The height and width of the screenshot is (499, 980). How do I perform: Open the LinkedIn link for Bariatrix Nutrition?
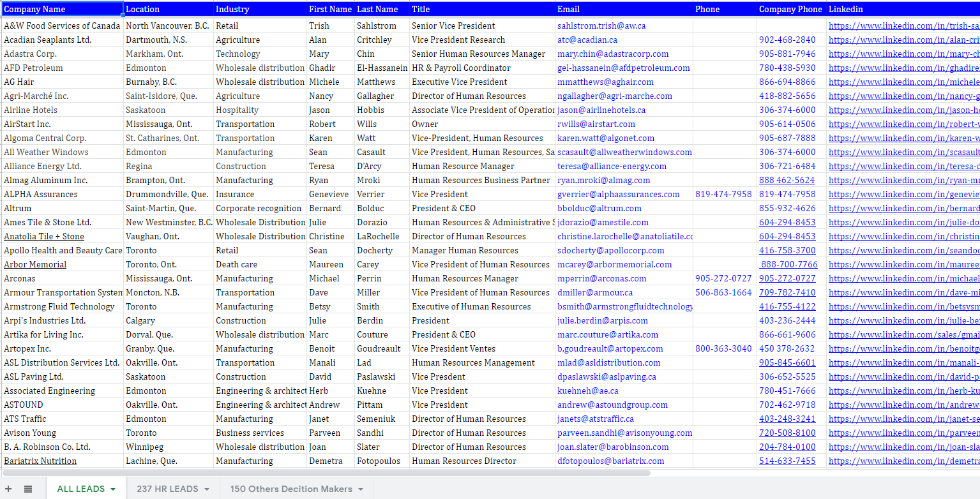(904, 461)
